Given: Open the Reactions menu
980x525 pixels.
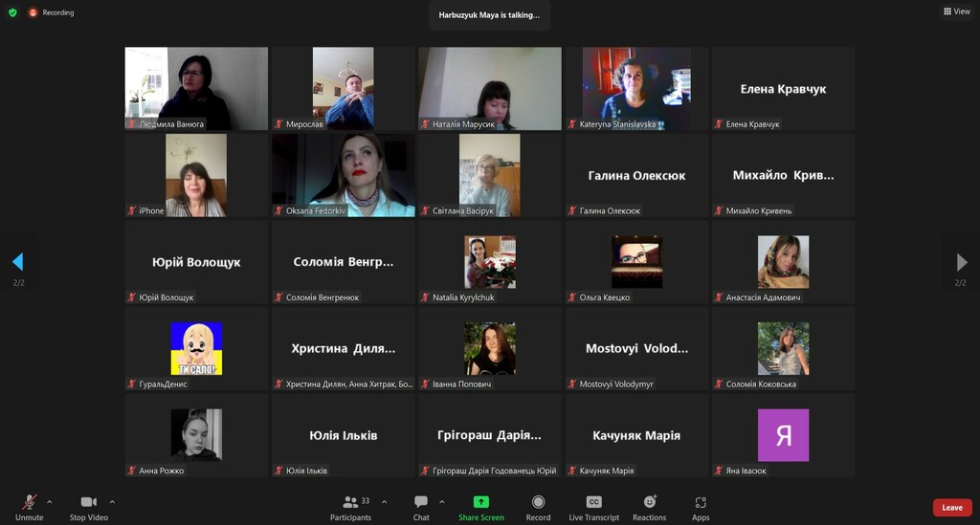Looking at the screenshot, I should click(x=649, y=507).
